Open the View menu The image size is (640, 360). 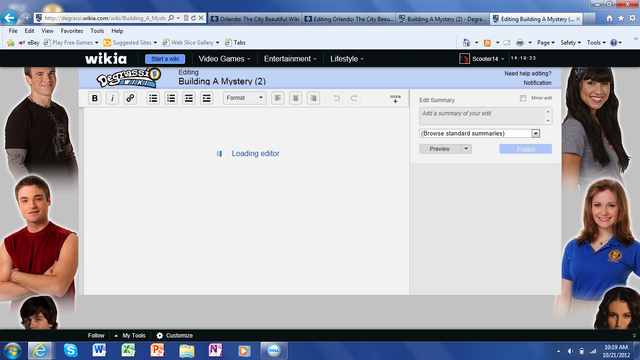click(x=47, y=31)
